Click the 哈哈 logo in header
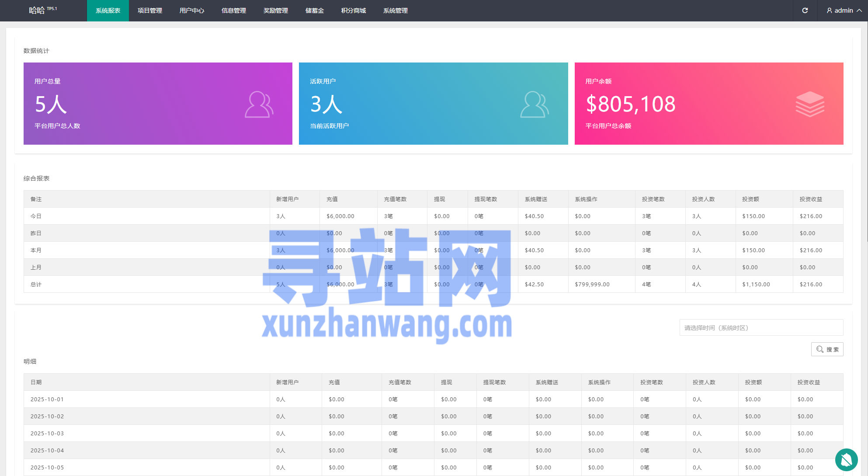The width and height of the screenshot is (868, 476). point(37,10)
